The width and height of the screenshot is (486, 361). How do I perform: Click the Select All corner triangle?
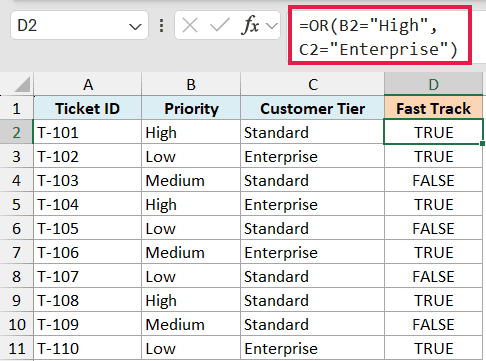pos(22,84)
